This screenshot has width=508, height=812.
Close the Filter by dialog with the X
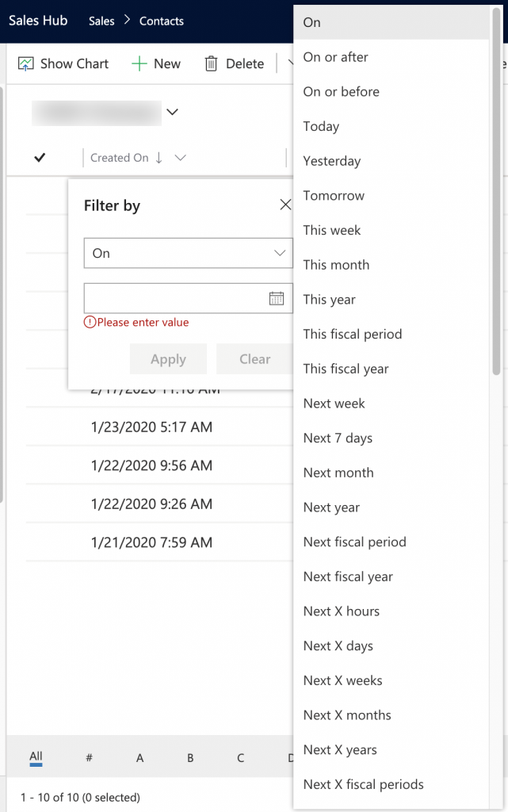[x=285, y=204]
